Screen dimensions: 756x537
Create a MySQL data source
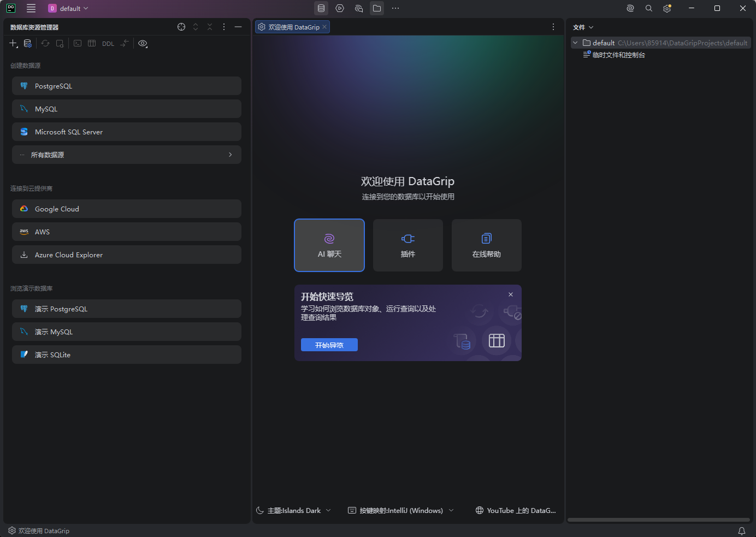point(127,109)
